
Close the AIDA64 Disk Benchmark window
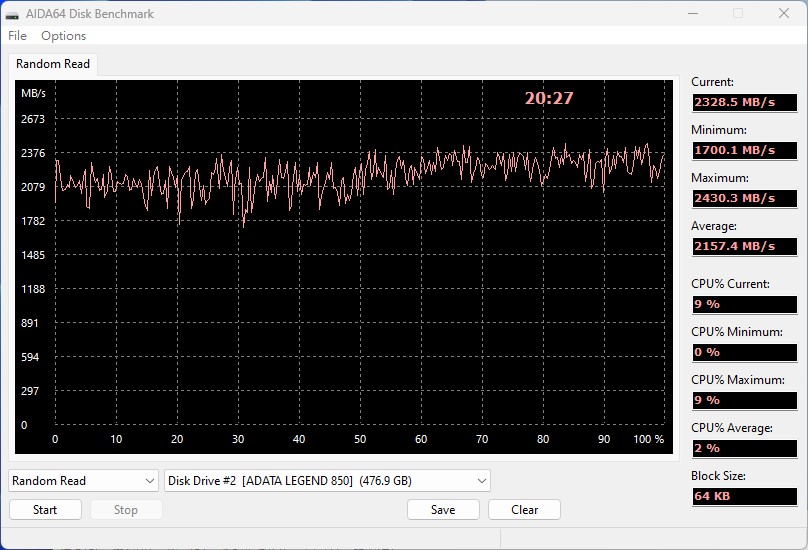pos(783,14)
